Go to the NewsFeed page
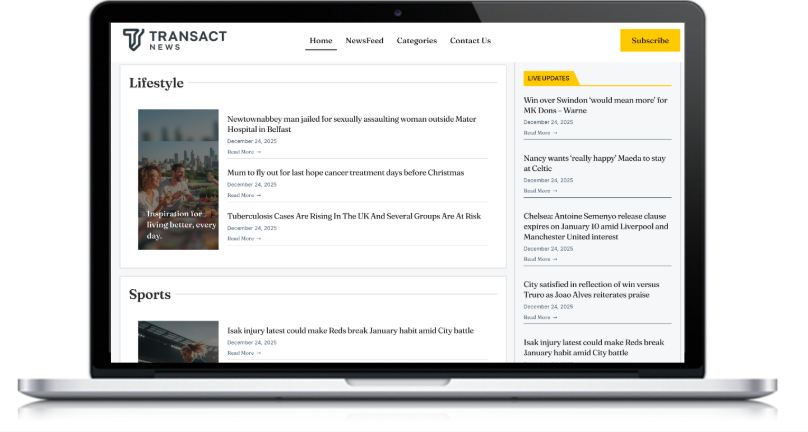This screenshot has height=432, width=808. click(x=365, y=41)
